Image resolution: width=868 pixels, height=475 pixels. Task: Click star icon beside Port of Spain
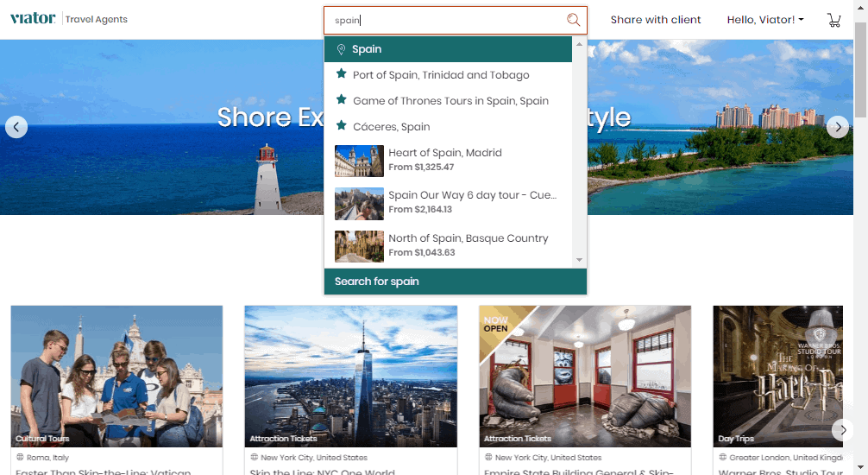click(x=342, y=73)
